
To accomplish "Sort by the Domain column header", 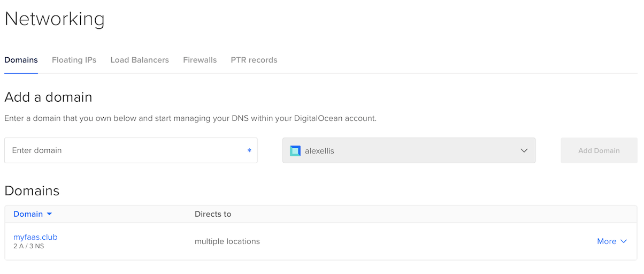I will click(x=28, y=214).
